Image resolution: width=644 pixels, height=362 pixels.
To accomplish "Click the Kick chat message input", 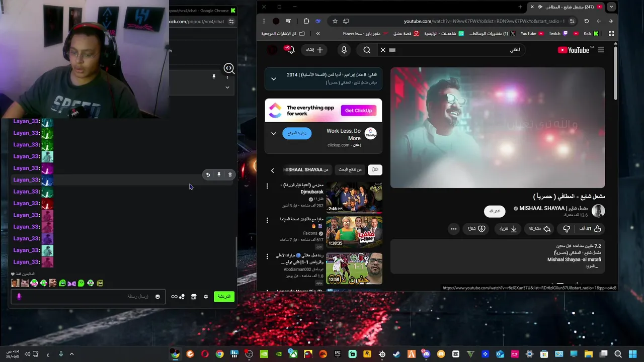I will 87,297.
